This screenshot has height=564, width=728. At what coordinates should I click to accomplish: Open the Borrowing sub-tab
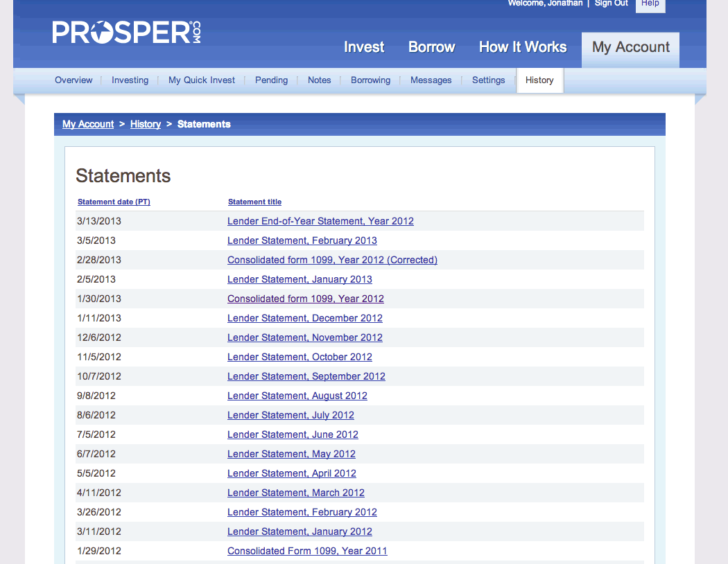click(370, 80)
